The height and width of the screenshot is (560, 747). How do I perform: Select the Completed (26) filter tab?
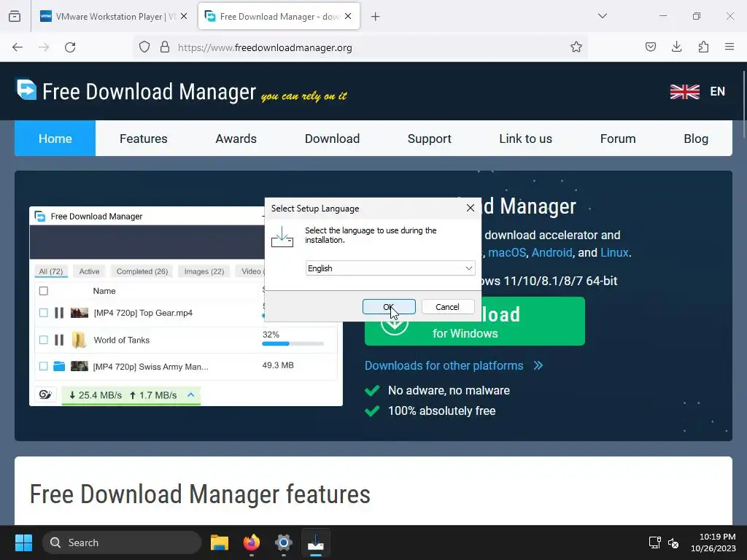[x=142, y=271]
